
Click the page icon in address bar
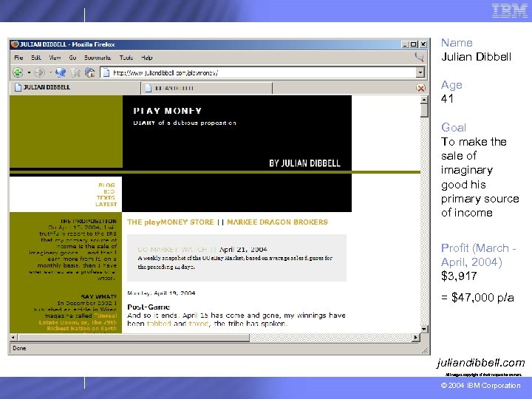coord(106,72)
